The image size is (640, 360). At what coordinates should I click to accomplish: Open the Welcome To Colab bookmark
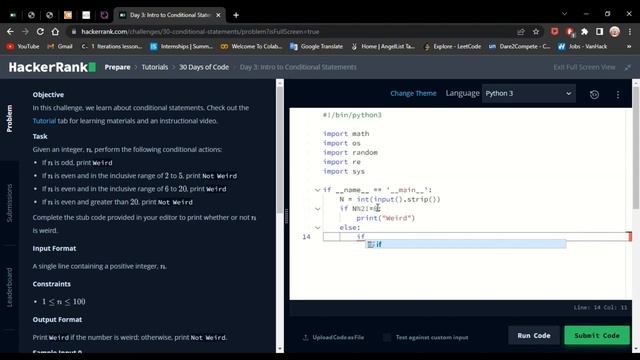click(251, 47)
